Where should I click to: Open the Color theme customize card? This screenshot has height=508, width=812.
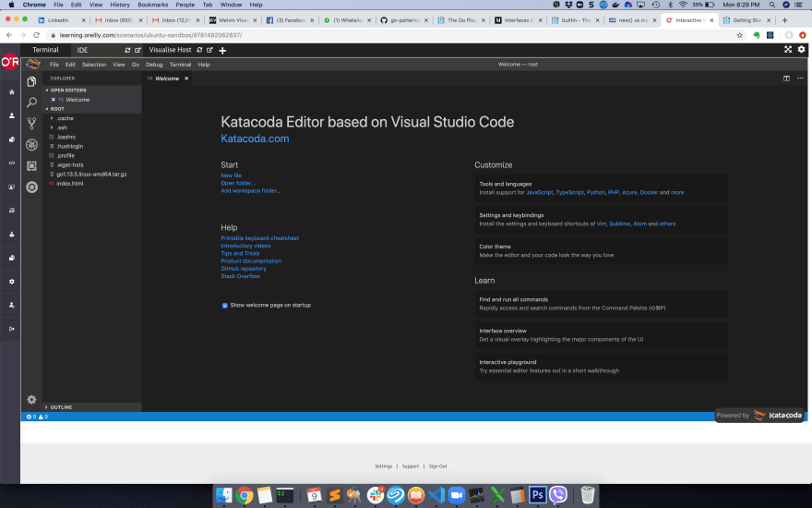pos(601,251)
